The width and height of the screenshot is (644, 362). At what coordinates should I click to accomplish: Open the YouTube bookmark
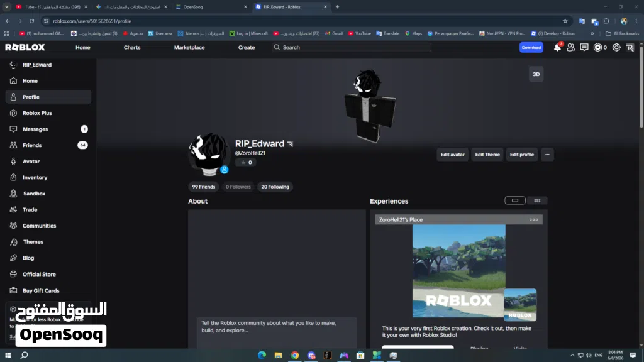[x=359, y=34]
